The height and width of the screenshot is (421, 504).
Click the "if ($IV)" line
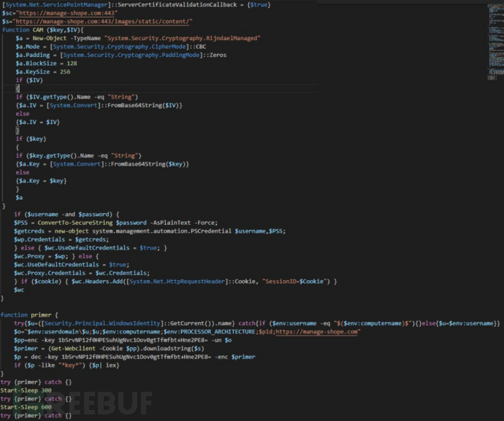click(x=29, y=80)
